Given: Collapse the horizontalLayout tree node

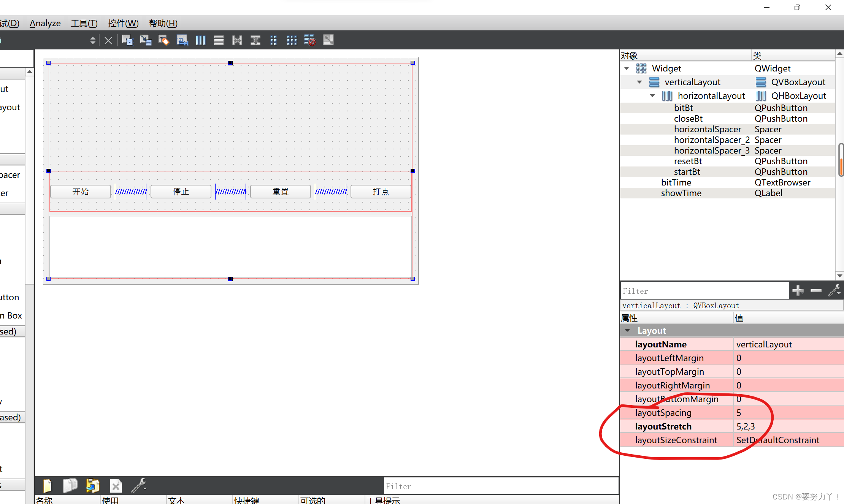Looking at the screenshot, I should (652, 96).
